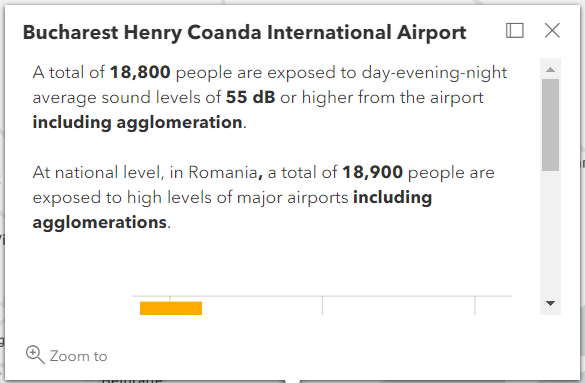Click the bold 18,900 figure

pos(372,172)
